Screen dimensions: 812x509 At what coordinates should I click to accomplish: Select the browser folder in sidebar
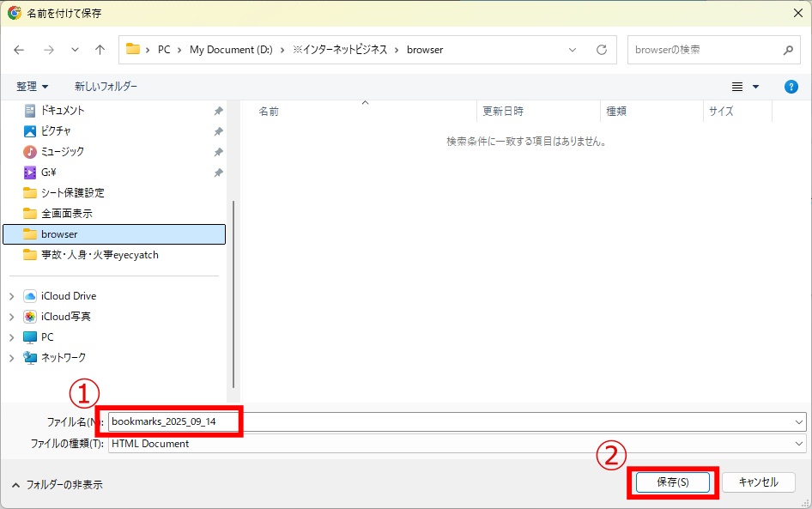pyautogui.click(x=114, y=234)
